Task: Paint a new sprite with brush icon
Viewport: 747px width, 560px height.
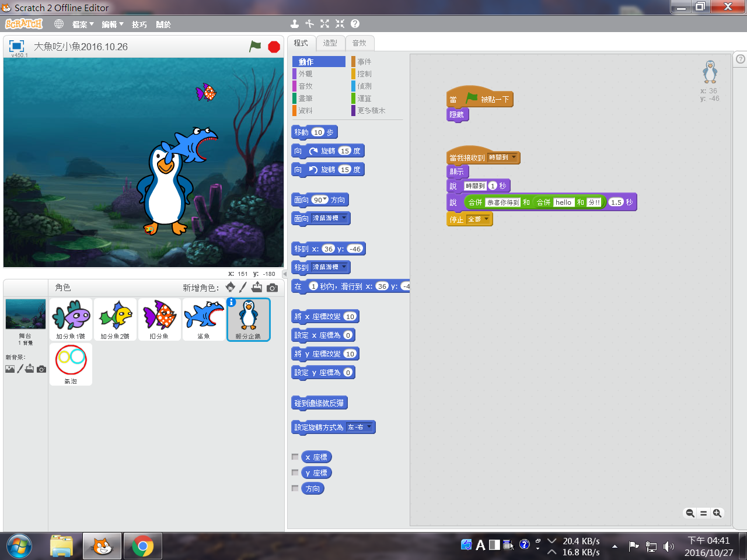Action: click(x=243, y=288)
